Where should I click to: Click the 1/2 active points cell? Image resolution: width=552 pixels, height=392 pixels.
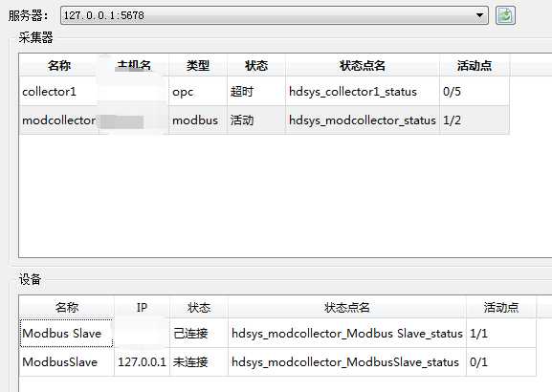point(475,120)
